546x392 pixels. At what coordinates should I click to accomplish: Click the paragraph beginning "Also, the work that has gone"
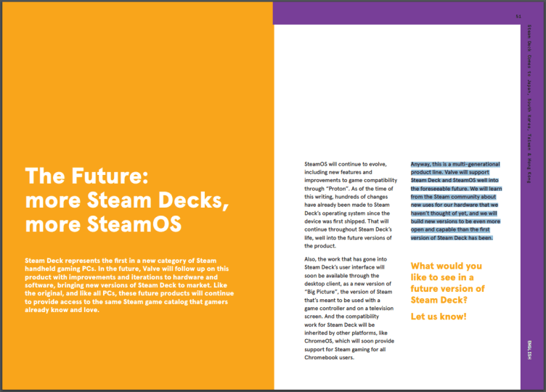coord(349,308)
